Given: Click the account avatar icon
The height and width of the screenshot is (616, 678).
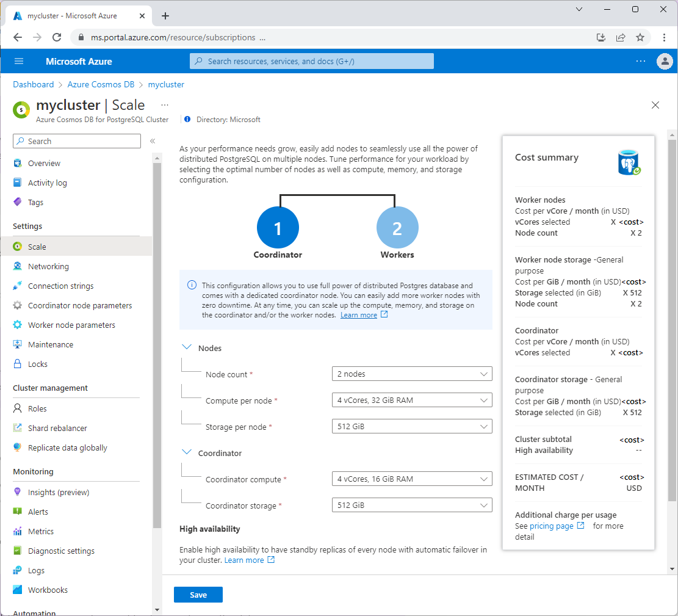Looking at the screenshot, I should pos(663,61).
